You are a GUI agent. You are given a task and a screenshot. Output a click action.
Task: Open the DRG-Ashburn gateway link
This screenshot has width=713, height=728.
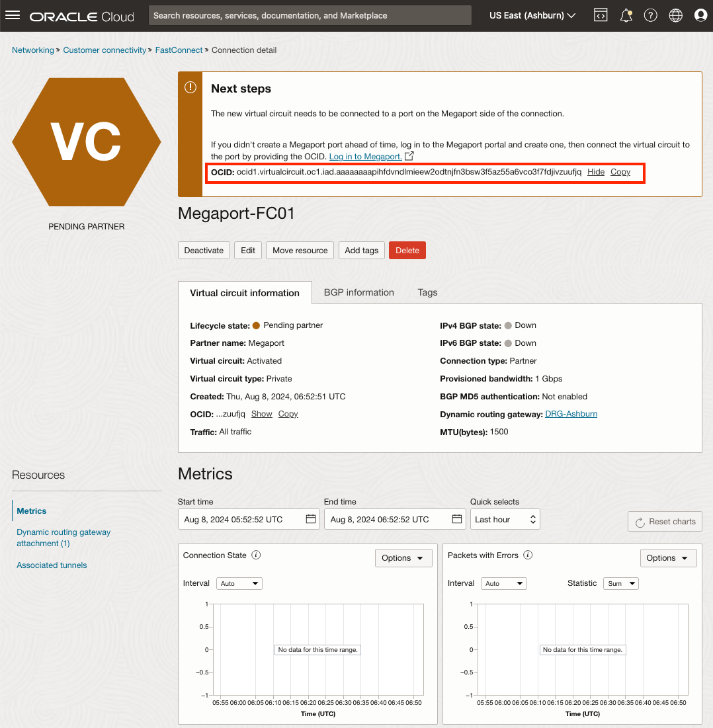571,414
